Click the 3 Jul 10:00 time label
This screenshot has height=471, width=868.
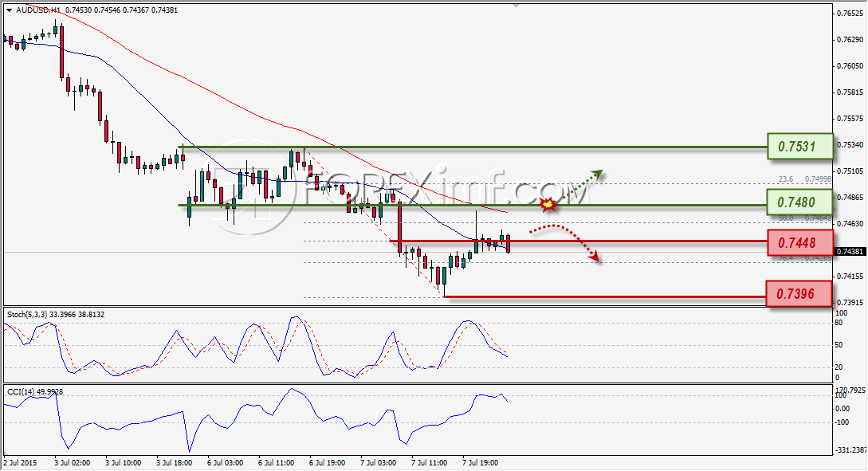(123, 463)
